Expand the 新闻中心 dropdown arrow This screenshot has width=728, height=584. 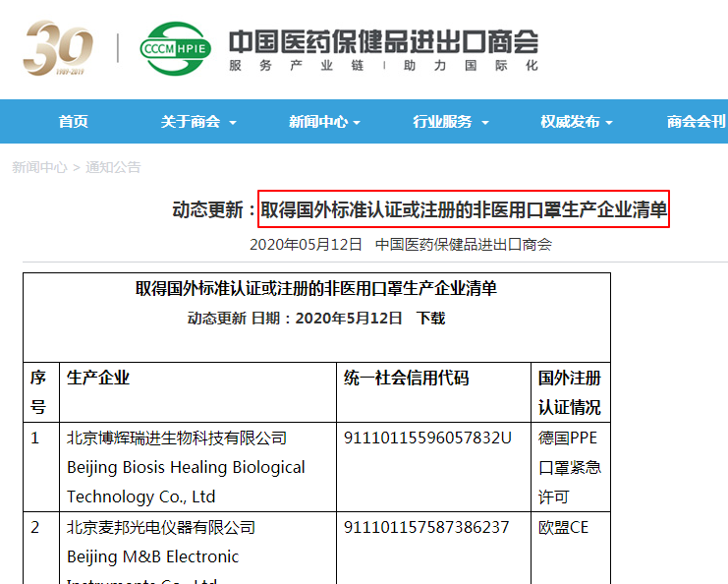tap(357, 123)
